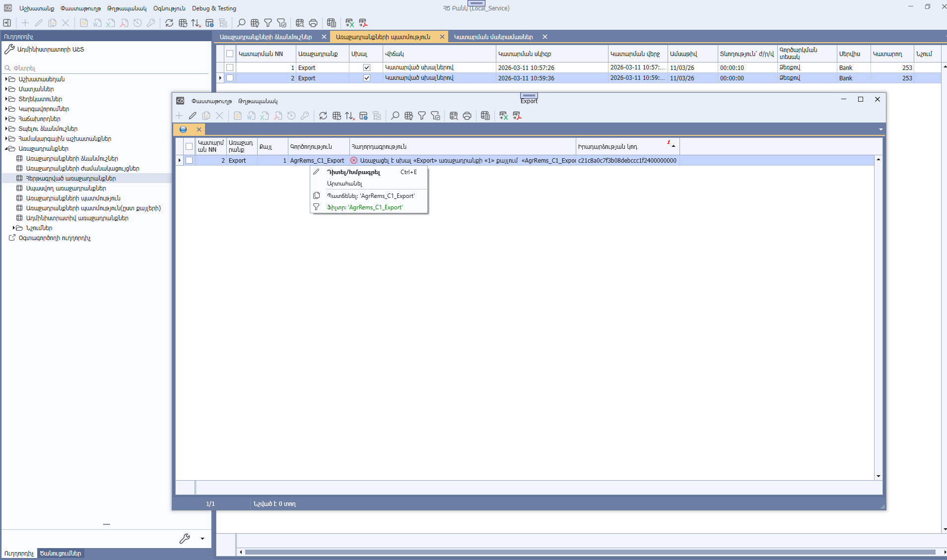Open the filter funnel in the Export dialog
Viewport: 947px width, 560px height.
421,116
